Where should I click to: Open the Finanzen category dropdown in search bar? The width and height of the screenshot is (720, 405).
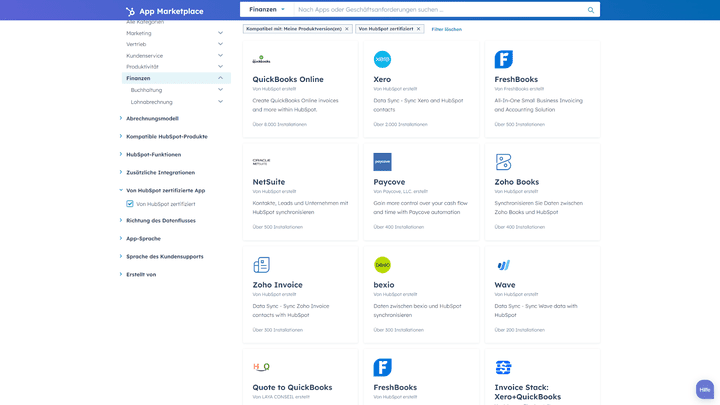pos(267,9)
